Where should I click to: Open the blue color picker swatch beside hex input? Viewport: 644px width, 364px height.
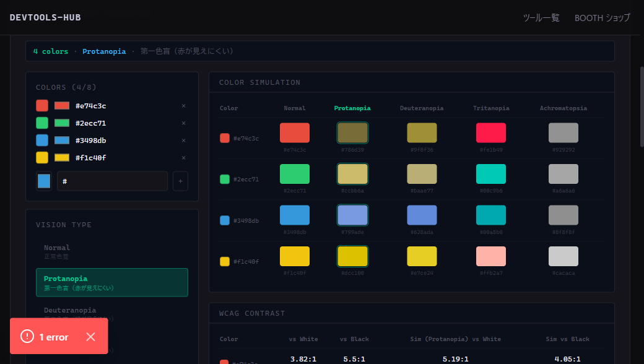coord(44,181)
